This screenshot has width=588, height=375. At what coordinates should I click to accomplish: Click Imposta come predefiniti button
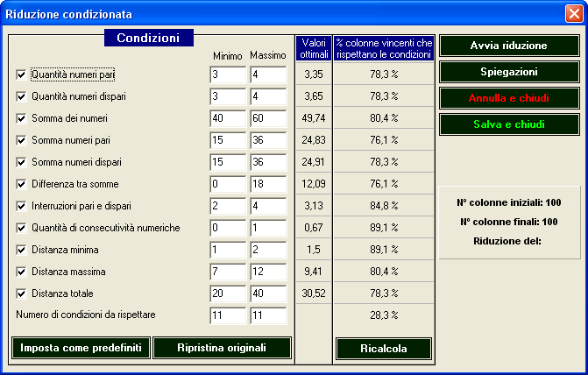[81, 347]
